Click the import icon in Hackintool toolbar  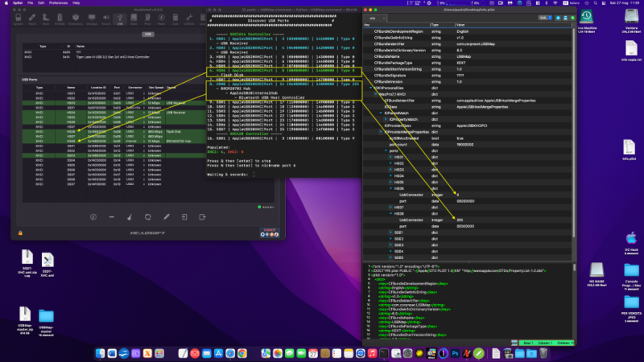[184, 216]
